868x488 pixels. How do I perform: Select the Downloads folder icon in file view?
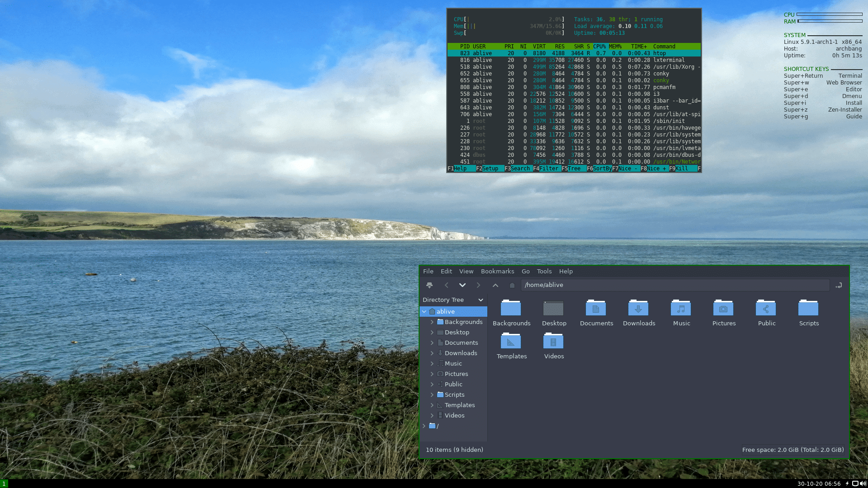(638, 308)
